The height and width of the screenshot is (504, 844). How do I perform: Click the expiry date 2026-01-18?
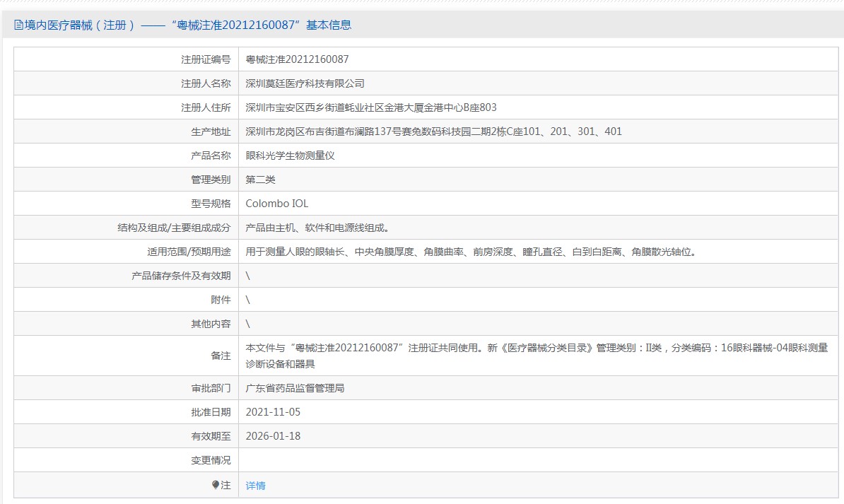tap(273, 436)
